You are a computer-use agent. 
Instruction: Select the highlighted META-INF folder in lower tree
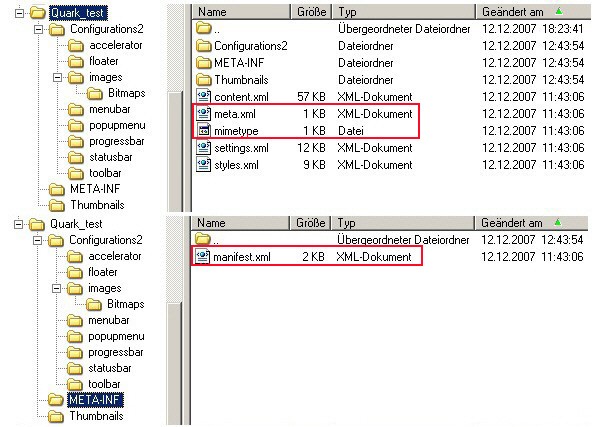click(93, 399)
